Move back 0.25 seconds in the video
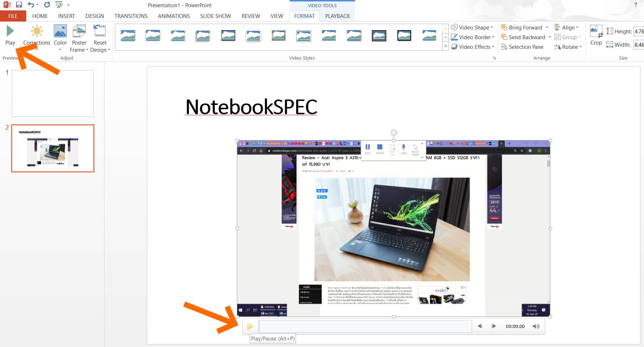Image resolution: width=644 pixels, height=347 pixels. pyautogui.click(x=480, y=326)
